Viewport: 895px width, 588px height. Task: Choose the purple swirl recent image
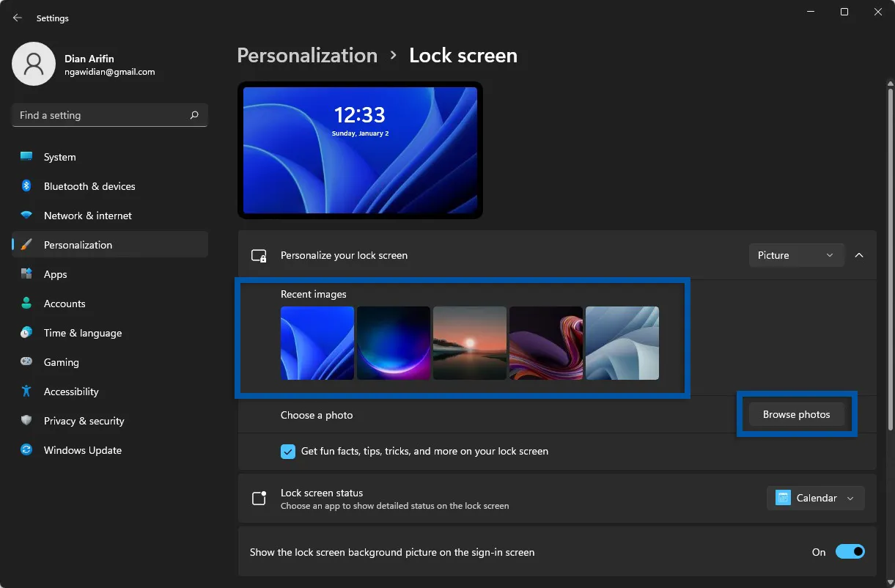coord(546,343)
